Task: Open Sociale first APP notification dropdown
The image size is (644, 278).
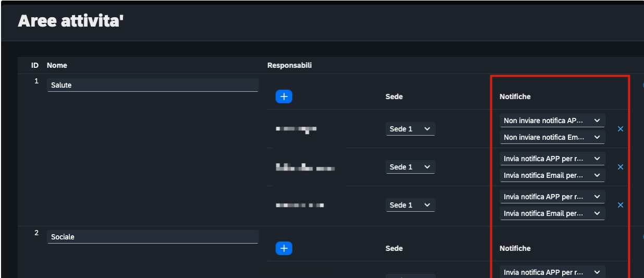Action: pyautogui.click(x=552, y=272)
